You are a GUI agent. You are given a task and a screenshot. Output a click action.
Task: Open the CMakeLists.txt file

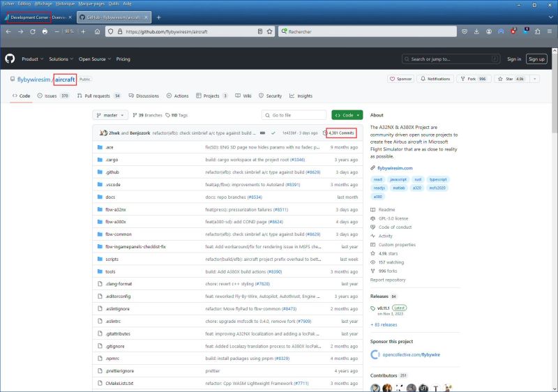119,384
